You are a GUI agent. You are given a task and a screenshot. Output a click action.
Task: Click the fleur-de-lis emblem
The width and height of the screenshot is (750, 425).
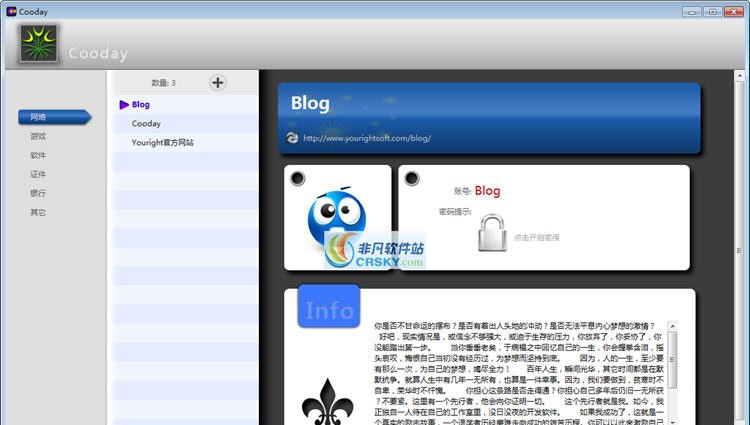click(328, 401)
